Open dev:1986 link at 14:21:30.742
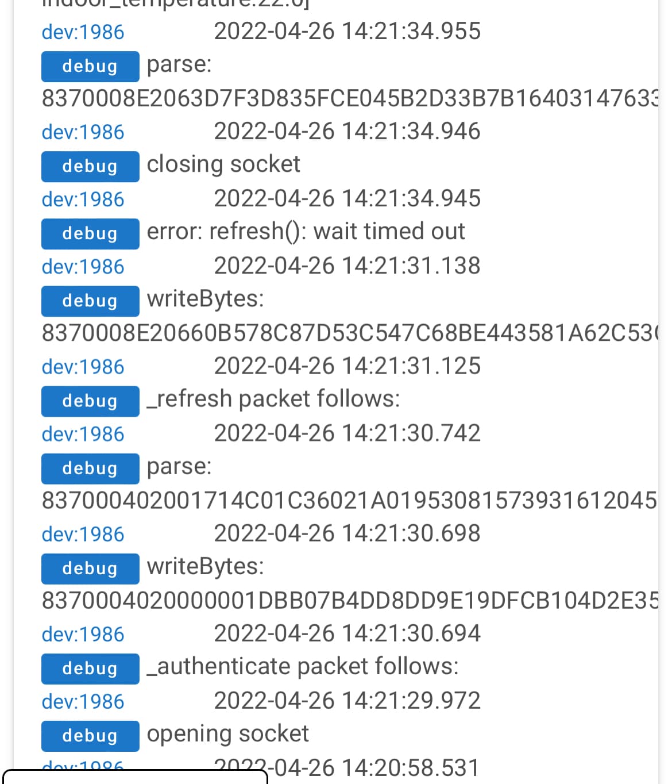The width and height of the screenshot is (672, 784). [83, 434]
